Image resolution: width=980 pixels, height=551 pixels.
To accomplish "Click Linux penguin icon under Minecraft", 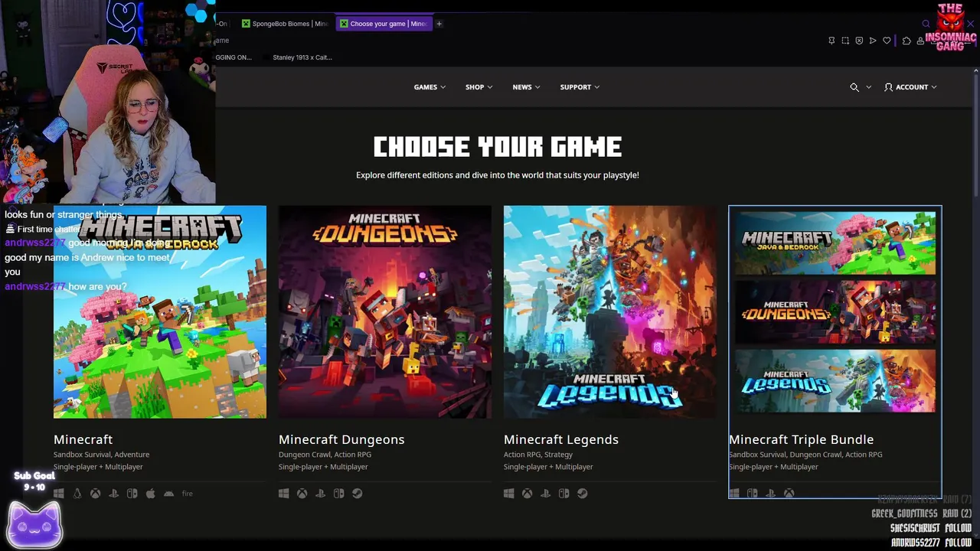I will [77, 494].
